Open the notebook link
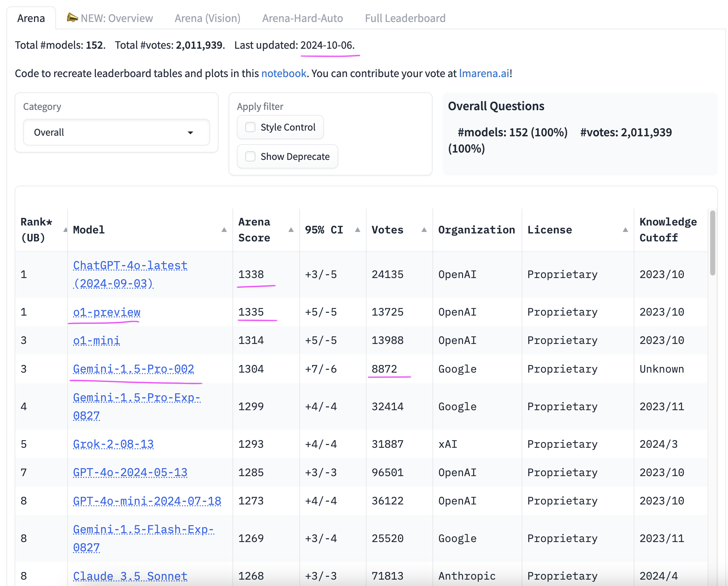Screen dimensions: 728x586 click(x=284, y=73)
